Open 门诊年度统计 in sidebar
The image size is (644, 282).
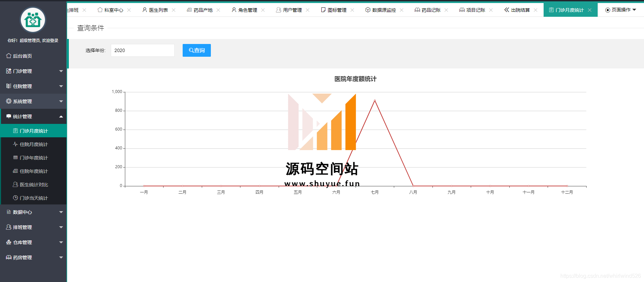[34, 158]
